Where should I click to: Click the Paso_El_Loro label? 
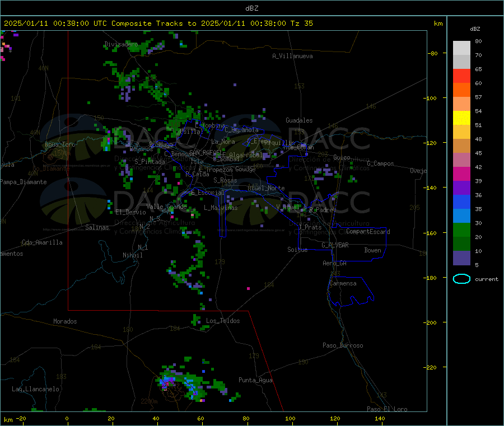point(387,409)
